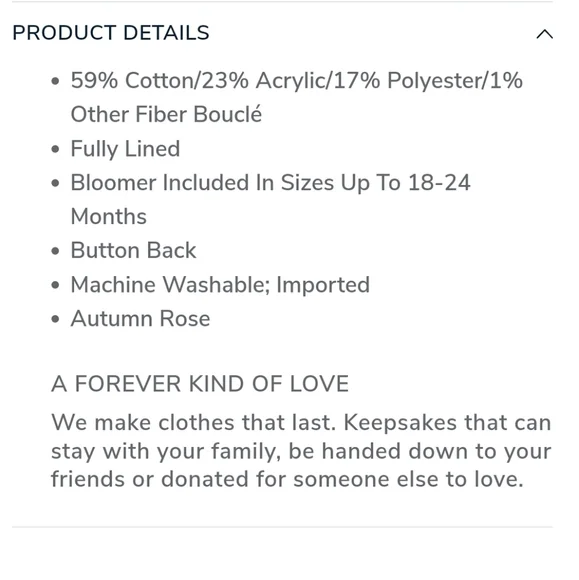Click the bullet dot before Machine Washable
Viewport: 579px width, 580px height.
pos(55,285)
